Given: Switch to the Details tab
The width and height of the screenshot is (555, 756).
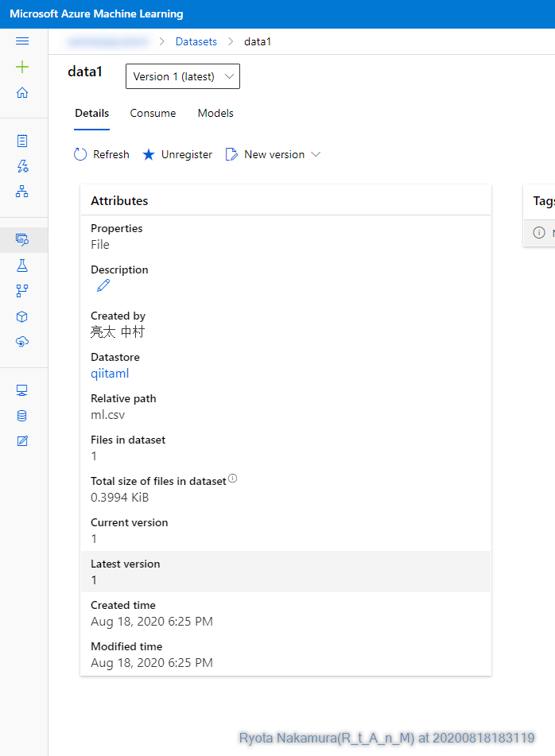Looking at the screenshot, I should coord(92,114).
